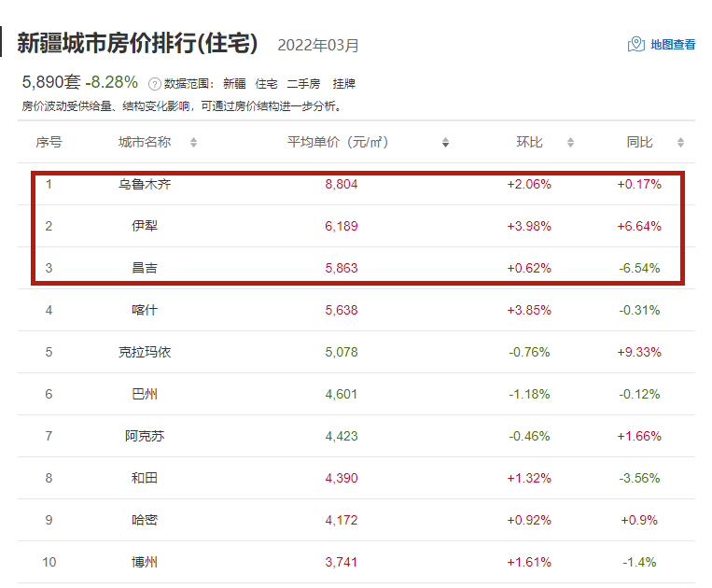Open 和田 city entry
Image resolution: width=712 pixels, height=588 pixels.
click(145, 478)
